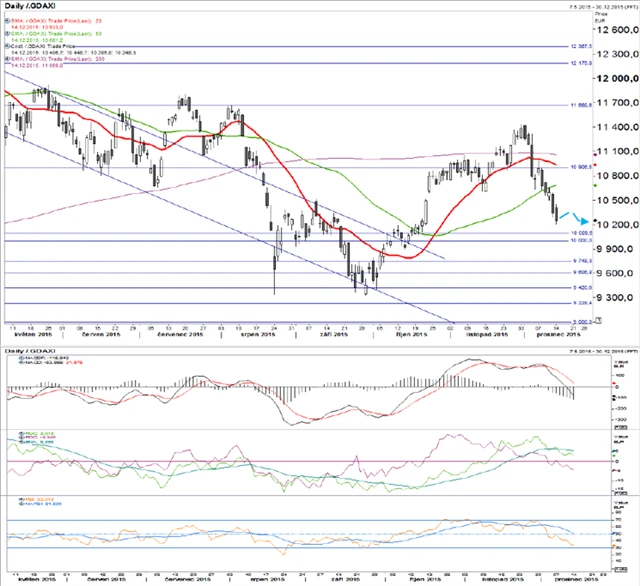Toggle the orange RSI legend icon
The height and width of the screenshot is (586, 640).
[21, 499]
